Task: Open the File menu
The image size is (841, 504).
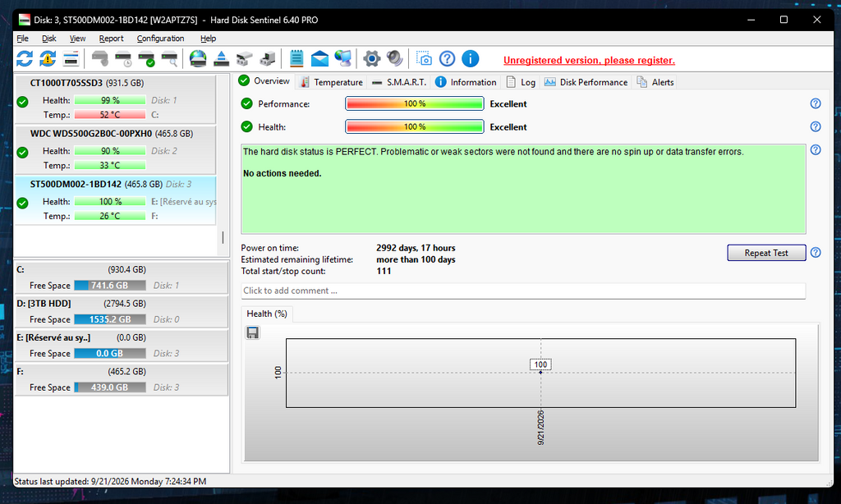Action: 22,39
